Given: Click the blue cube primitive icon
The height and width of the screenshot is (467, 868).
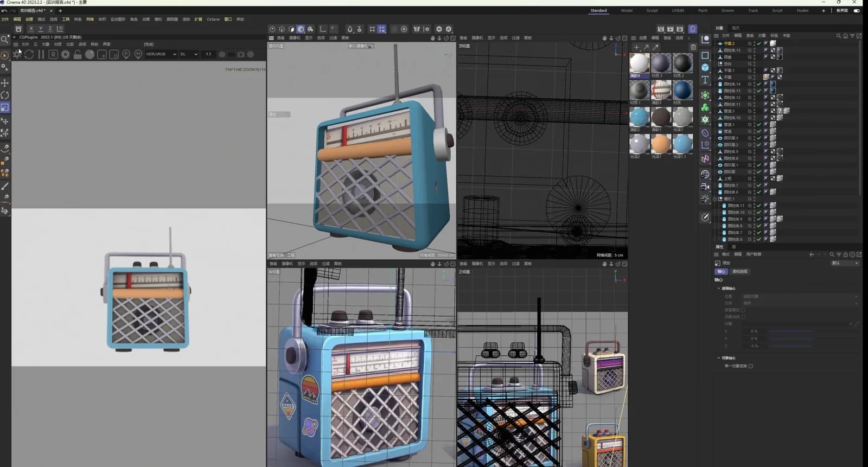Looking at the screenshot, I should [705, 67].
